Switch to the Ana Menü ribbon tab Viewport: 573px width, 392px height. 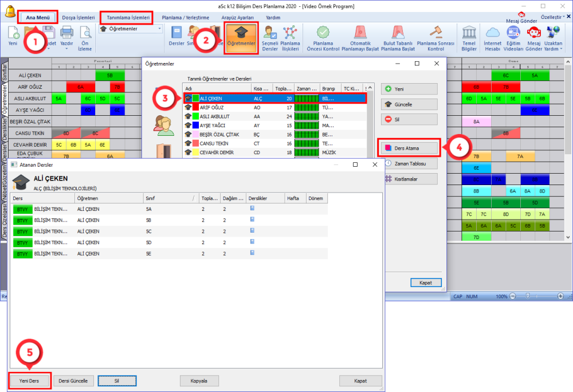point(38,17)
